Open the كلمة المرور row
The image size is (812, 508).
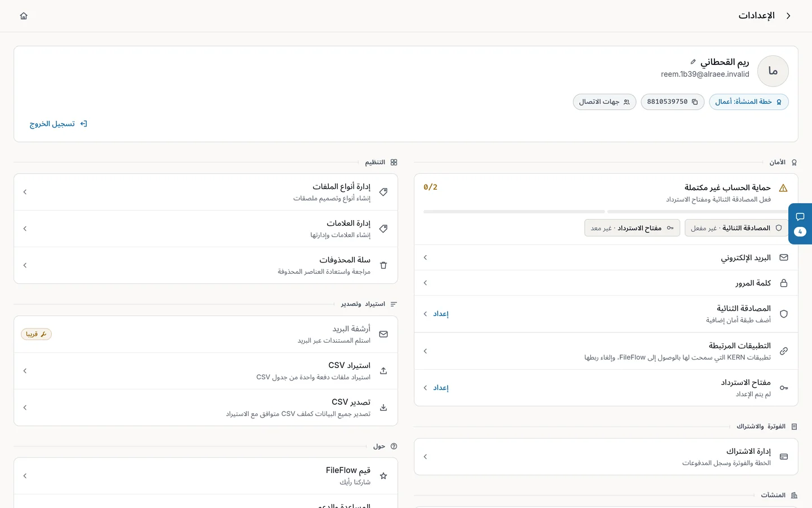[x=606, y=283]
